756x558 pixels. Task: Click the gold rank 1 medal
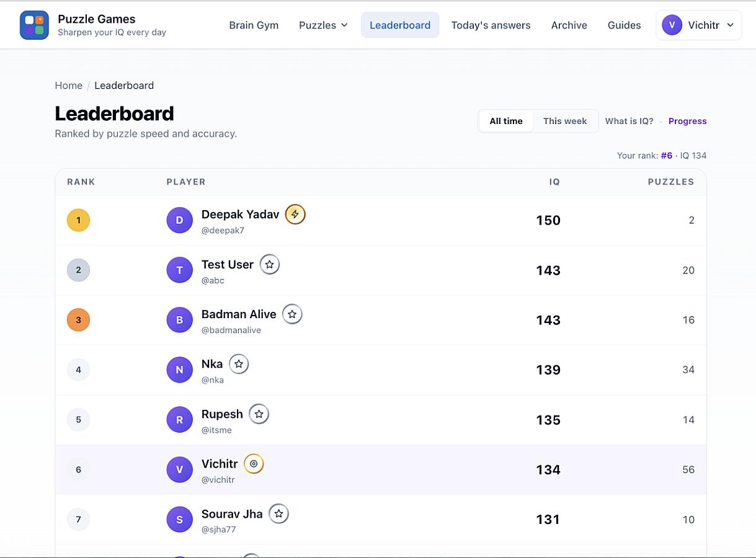78,220
